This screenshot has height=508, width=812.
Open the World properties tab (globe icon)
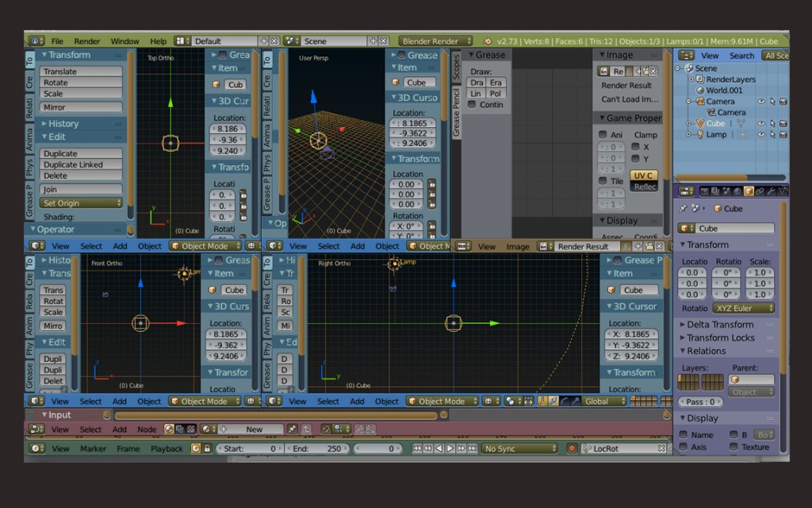[x=737, y=190]
